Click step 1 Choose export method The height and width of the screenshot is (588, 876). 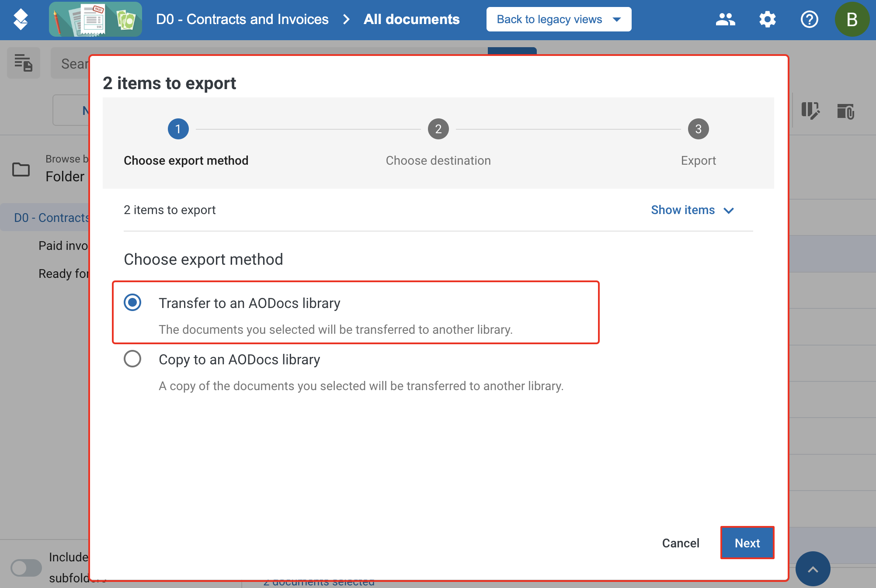coord(186,142)
